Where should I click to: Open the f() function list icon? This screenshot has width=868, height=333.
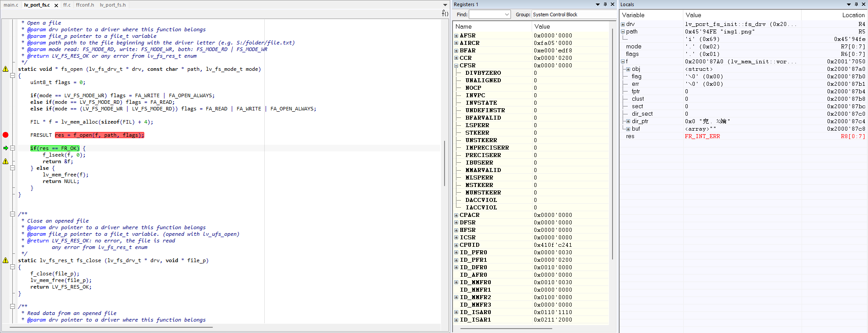tap(445, 13)
